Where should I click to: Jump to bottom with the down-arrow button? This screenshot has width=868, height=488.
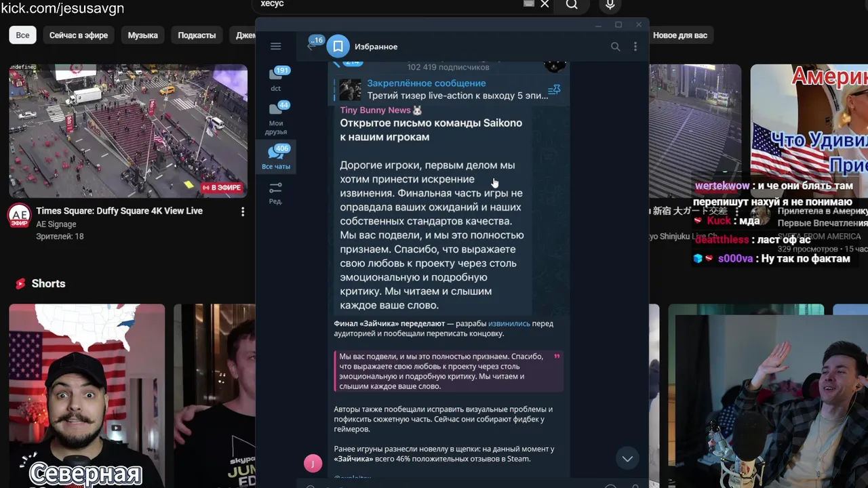(x=627, y=459)
